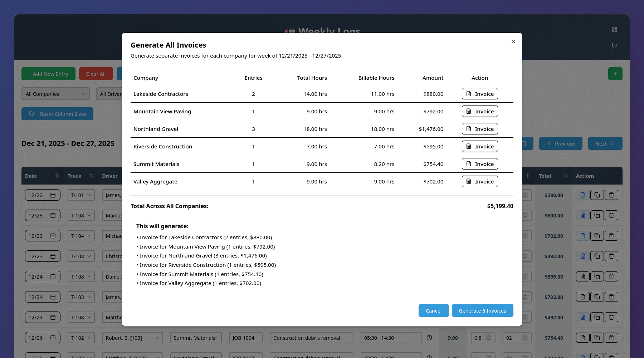Expand the T-101 truck dropdown
Image resolution: width=644 pixels, height=358 pixels.
[81, 195]
